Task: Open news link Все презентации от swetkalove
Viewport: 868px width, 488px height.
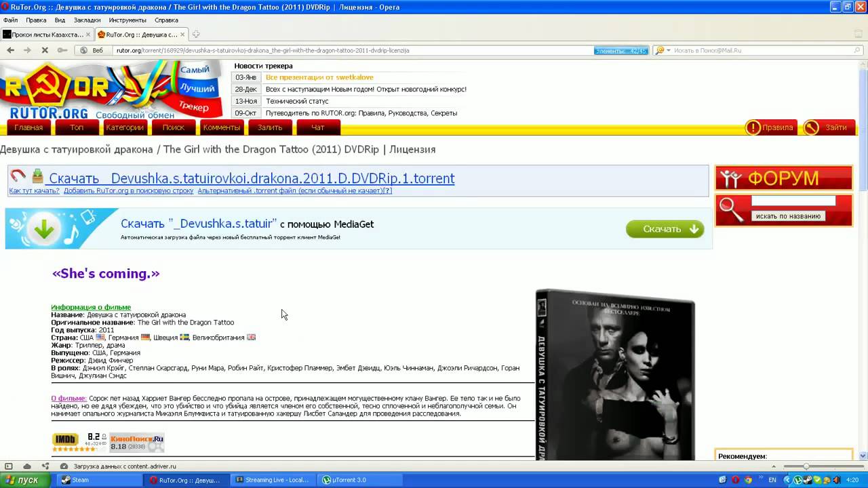Action: (319, 77)
